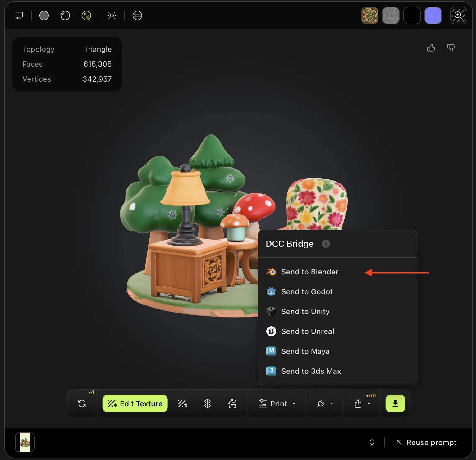This screenshot has height=460, width=476.
Task: Select the purple normal map swatch
Action: click(433, 16)
